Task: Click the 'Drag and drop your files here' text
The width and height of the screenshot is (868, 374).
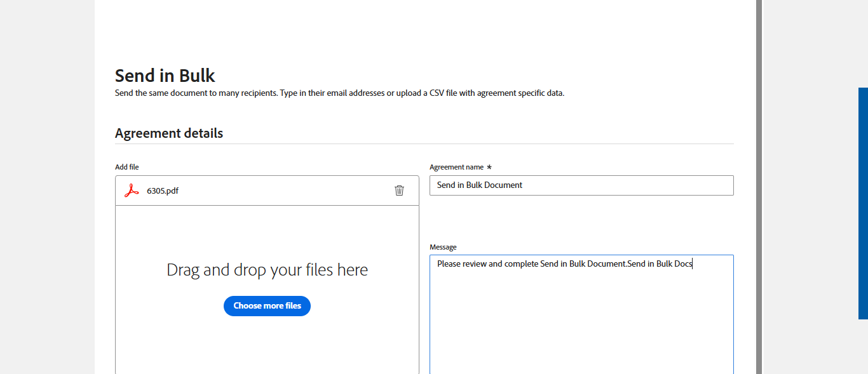Action: [x=267, y=270]
